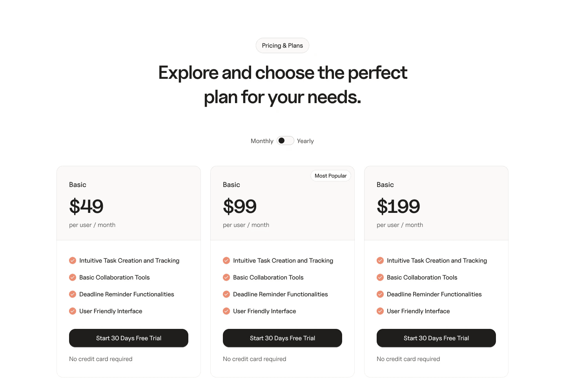Click the per user / month text in $199 card
Viewport: 565px width, 392px height.
[400, 225]
